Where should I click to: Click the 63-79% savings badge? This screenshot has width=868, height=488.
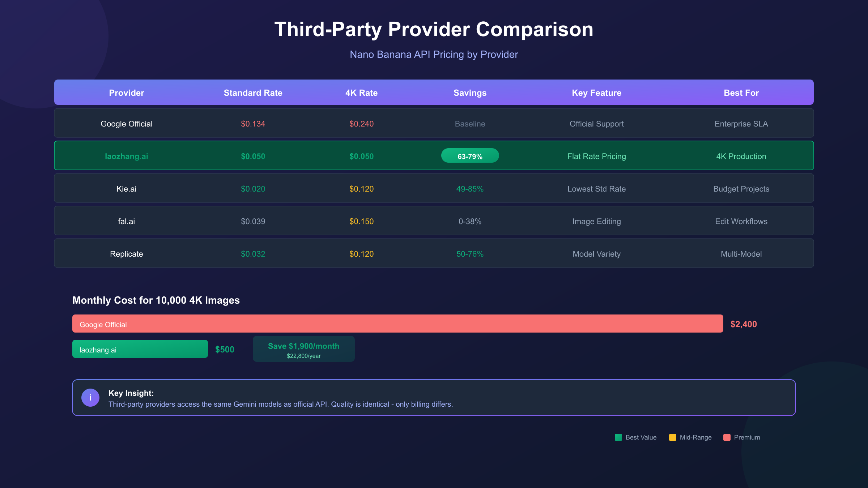coord(470,156)
